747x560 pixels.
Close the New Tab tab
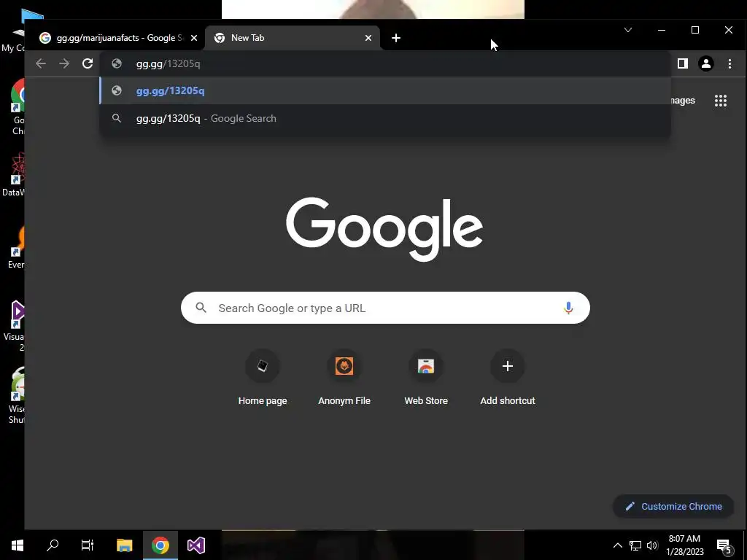click(x=368, y=38)
